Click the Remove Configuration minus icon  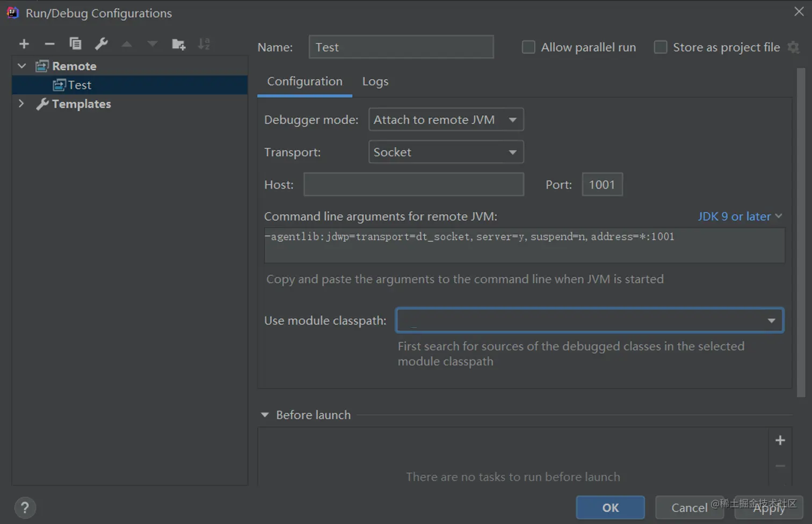point(49,44)
